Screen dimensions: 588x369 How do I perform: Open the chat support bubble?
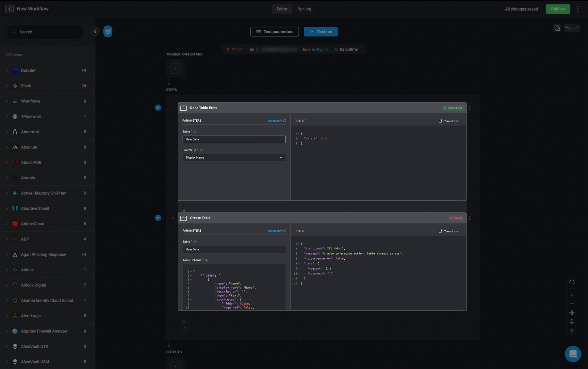(x=573, y=354)
